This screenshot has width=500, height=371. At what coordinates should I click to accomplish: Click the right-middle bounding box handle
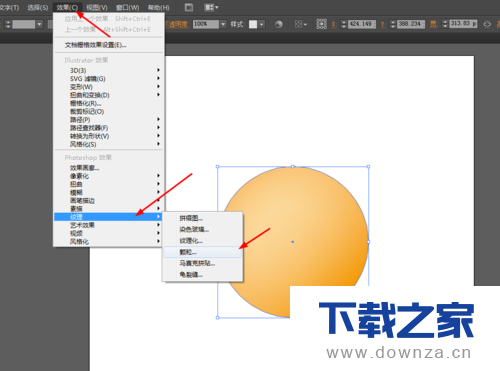(368, 242)
